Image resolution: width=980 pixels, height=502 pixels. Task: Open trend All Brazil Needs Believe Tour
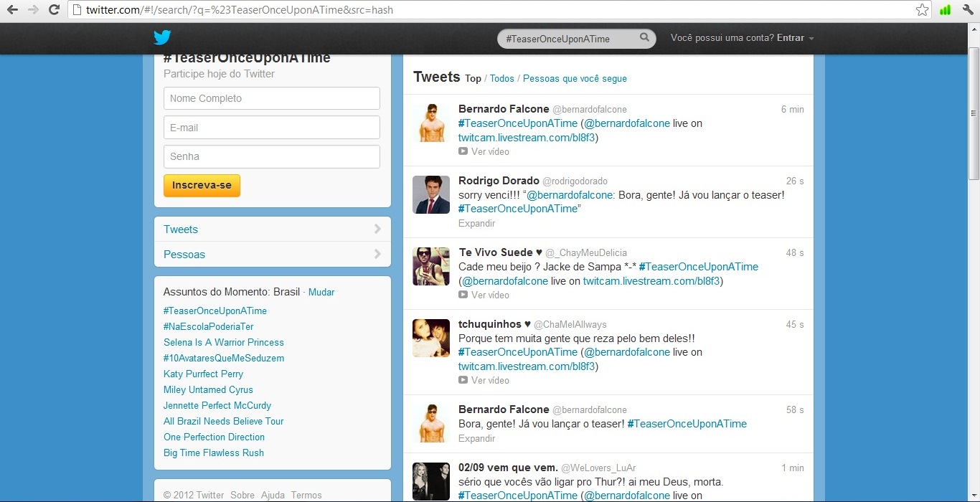(224, 421)
